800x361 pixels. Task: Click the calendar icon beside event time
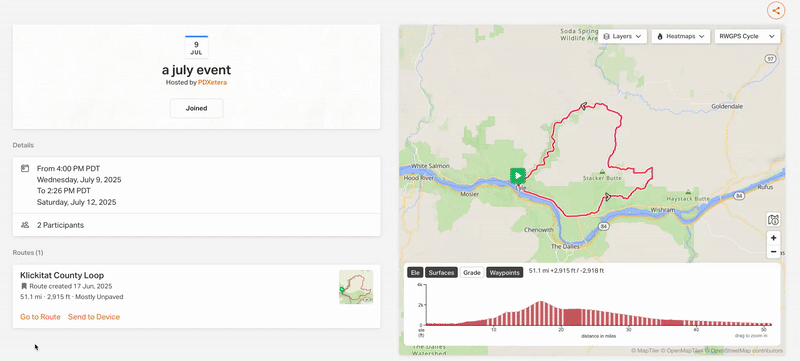24,168
